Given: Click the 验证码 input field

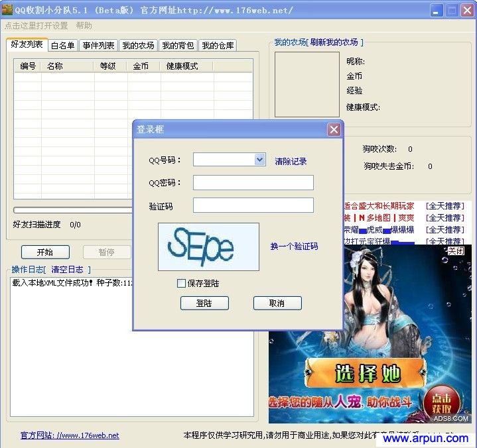Looking at the screenshot, I should [253, 205].
